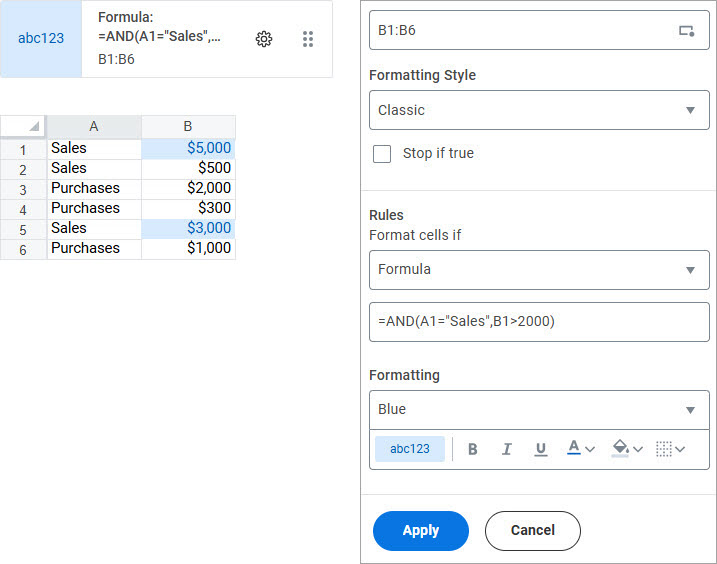The image size is (717, 564).
Task: Click the cell borders icon
Action: 663,449
